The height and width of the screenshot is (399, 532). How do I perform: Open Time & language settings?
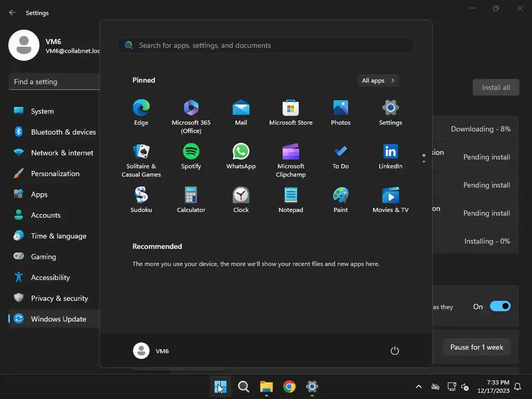[54, 236]
